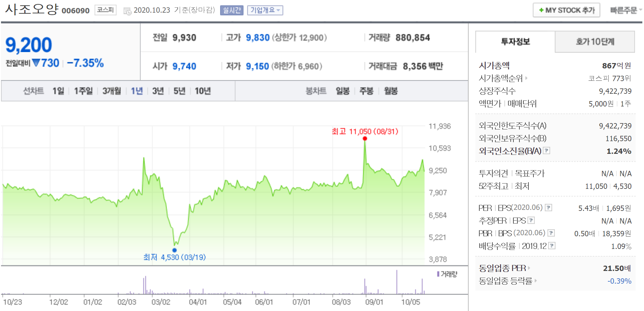Viewport: 644px width, 311px height.
Task: Show the 주봉 candlestick chart
Action: (366, 91)
